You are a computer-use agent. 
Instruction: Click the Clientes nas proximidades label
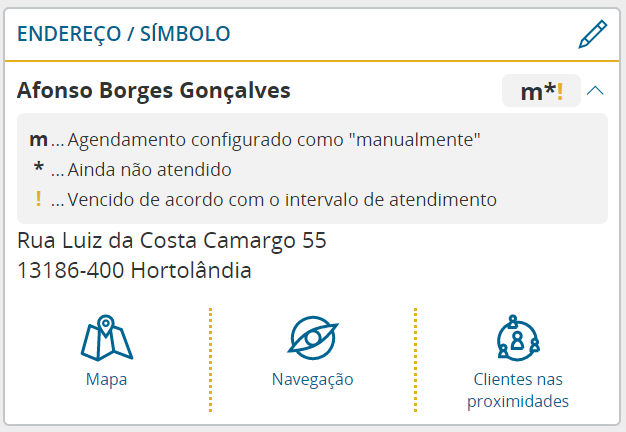tap(518, 390)
